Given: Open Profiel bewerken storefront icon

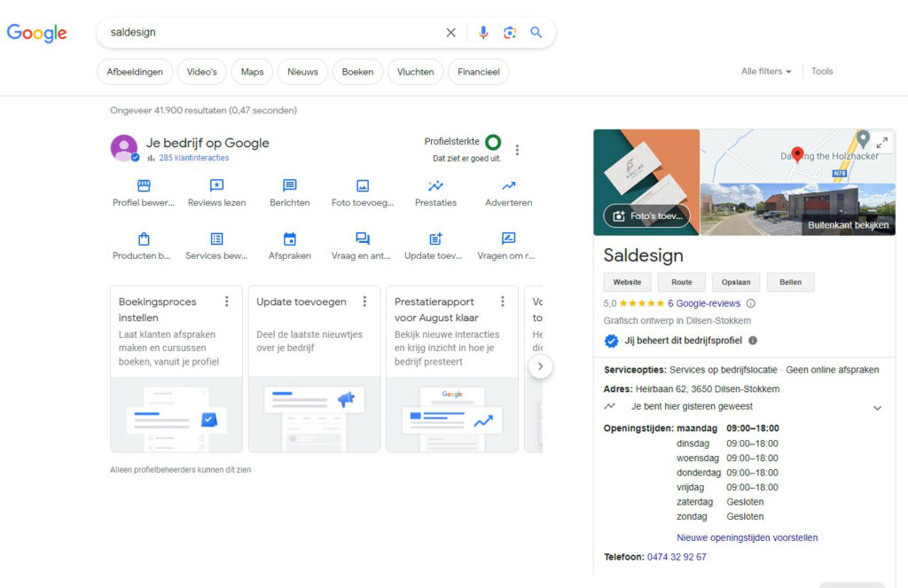Looking at the screenshot, I should (144, 185).
